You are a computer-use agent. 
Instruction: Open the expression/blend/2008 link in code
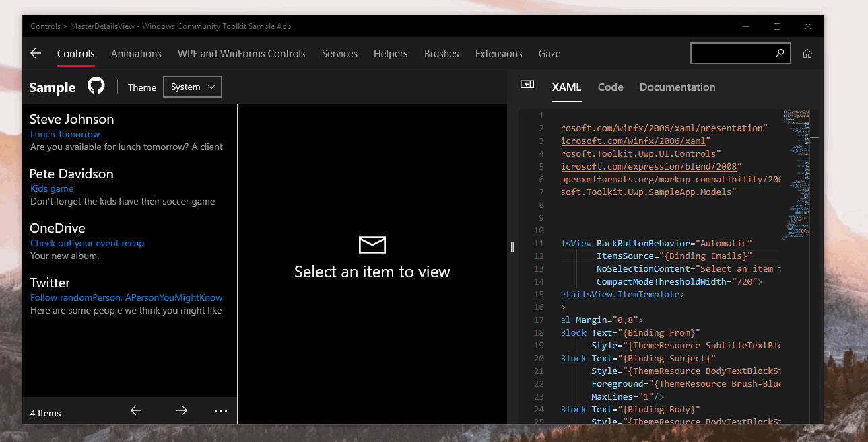pyautogui.click(x=650, y=166)
